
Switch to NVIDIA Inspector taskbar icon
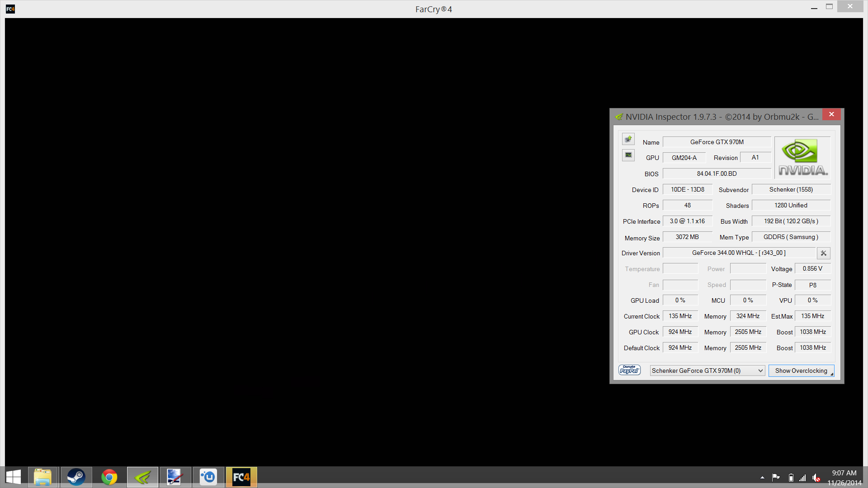(x=142, y=477)
